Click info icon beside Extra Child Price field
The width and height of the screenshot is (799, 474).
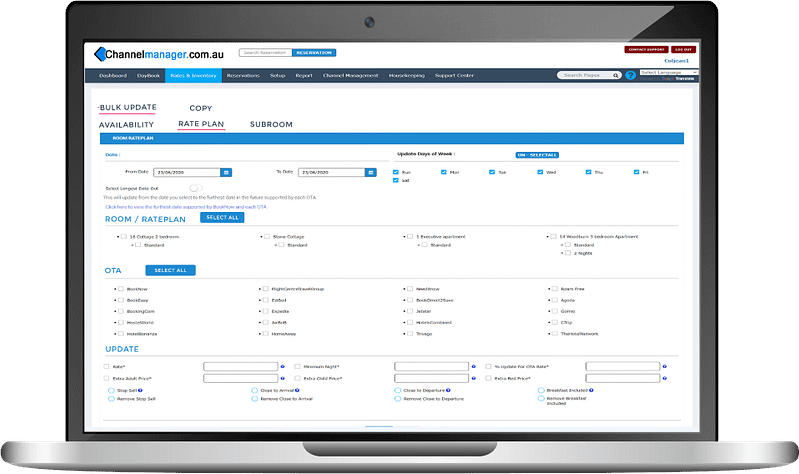(x=473, y=378)
